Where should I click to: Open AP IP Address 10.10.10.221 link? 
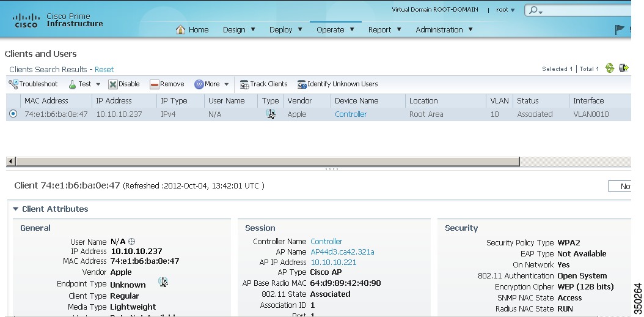(334, 263)
